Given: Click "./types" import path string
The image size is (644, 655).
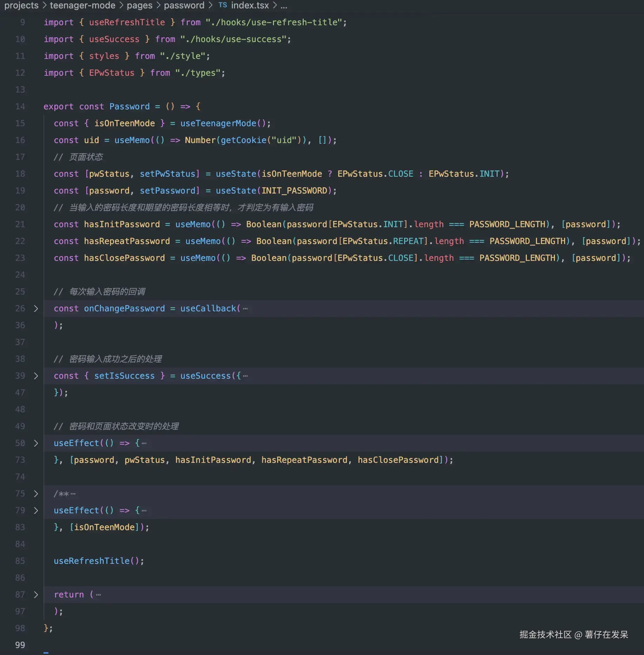Looking at the screenshot, I should click(198, 73).
